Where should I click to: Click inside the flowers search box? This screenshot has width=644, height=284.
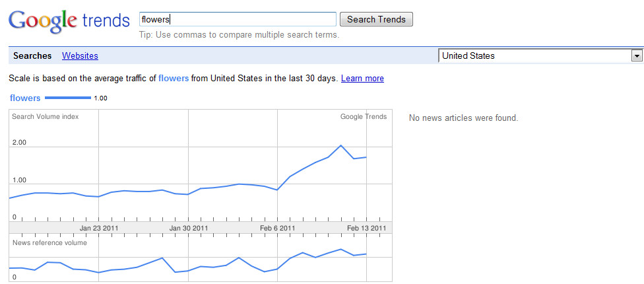(x=238, y=19)
